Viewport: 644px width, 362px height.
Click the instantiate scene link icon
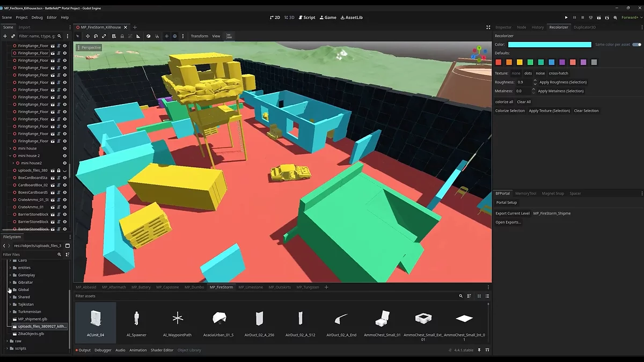click(12, 36)
